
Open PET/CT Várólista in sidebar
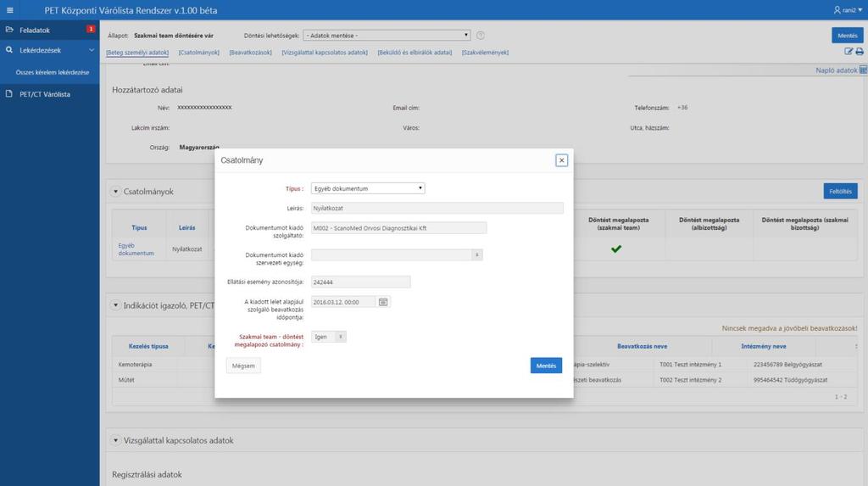click(45, 94)
